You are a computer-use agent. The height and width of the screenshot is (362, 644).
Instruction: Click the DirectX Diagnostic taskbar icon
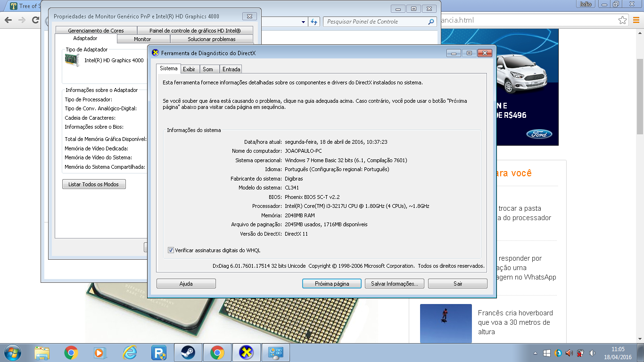247,353
